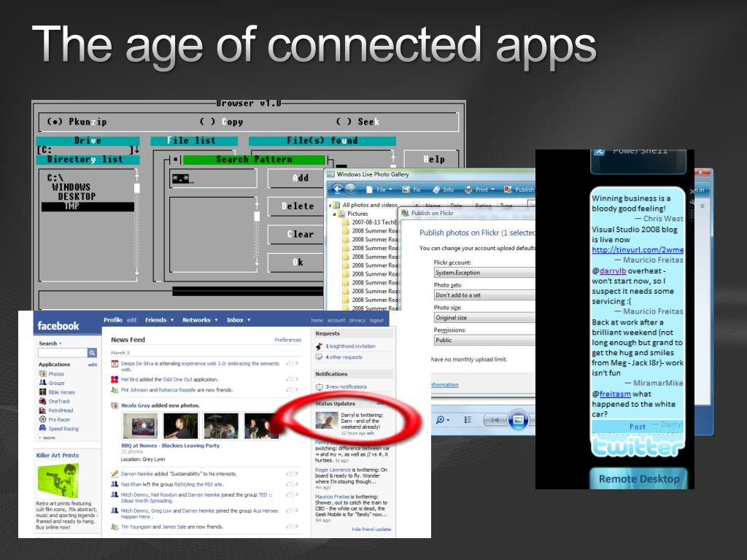This screenshot has height=560, width=747.
Task: Collapse the Pictures tree node
Action: [x=334, y=214]
